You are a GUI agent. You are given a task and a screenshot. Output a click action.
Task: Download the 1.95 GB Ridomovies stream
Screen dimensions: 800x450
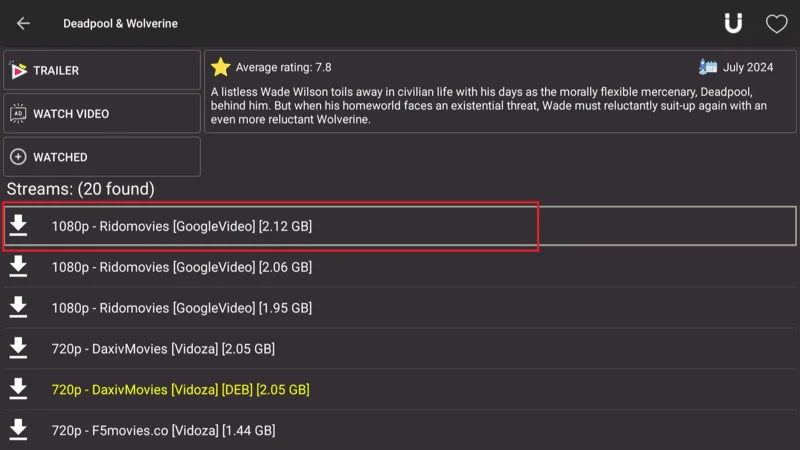(x=18, y=308)
